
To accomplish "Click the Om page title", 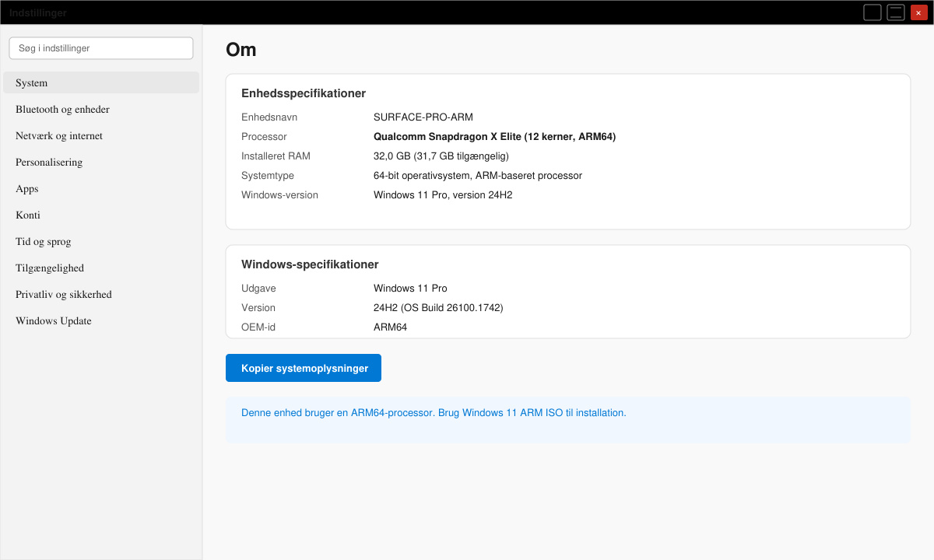I will click(x=241, y=50).
